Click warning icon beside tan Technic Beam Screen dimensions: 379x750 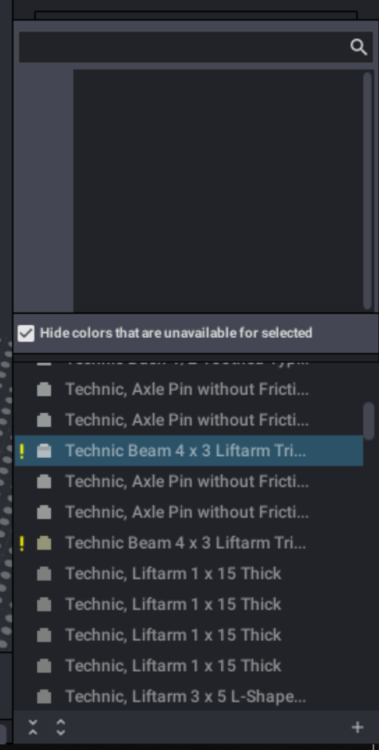pos(22,543)
